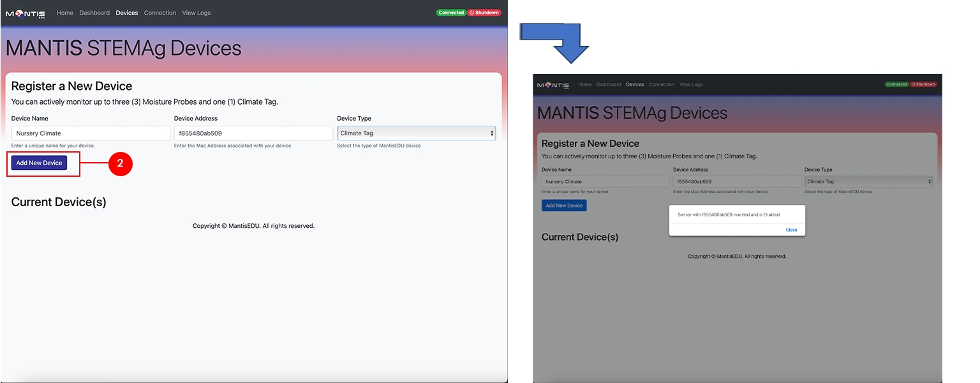The height and width of the screenshot is (383, 980).
Task: Open the Home page from left screenshot navbar
Action: pyautogui.click(x=65, y=13)
